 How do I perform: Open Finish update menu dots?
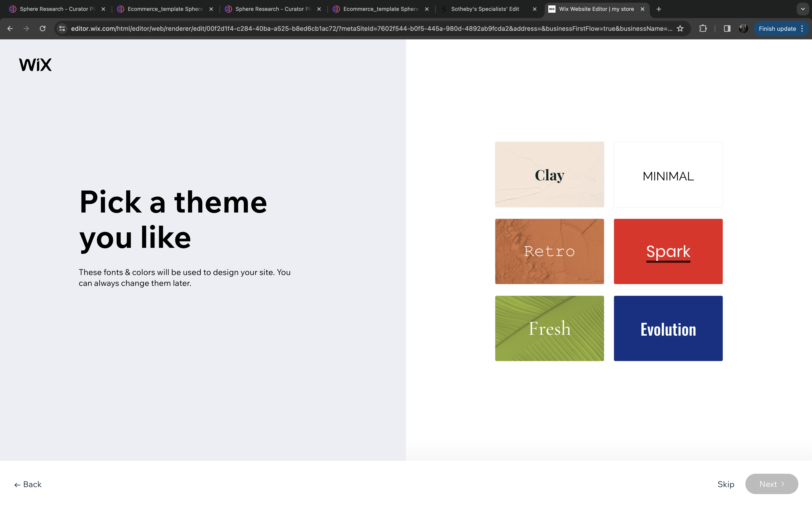point(802,29)
